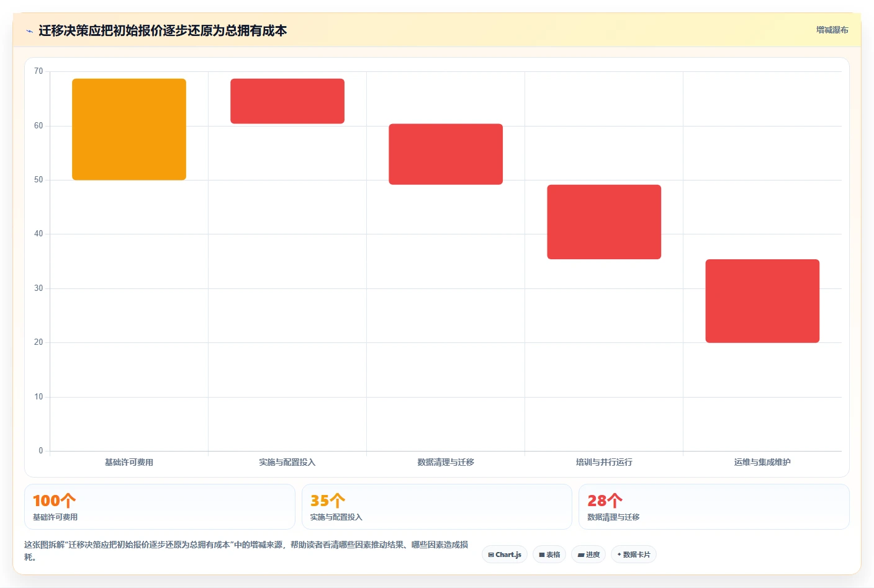Click the y-axis value 50

38,180
